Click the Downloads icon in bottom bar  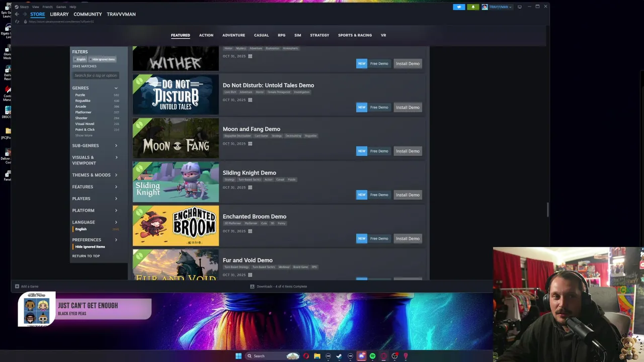tap(253, 287)
